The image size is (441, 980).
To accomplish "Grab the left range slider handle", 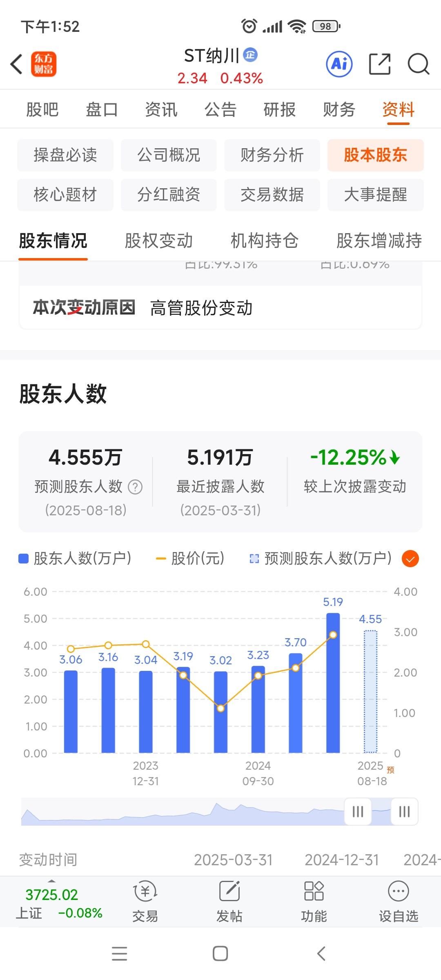I will tap(358, 811).
